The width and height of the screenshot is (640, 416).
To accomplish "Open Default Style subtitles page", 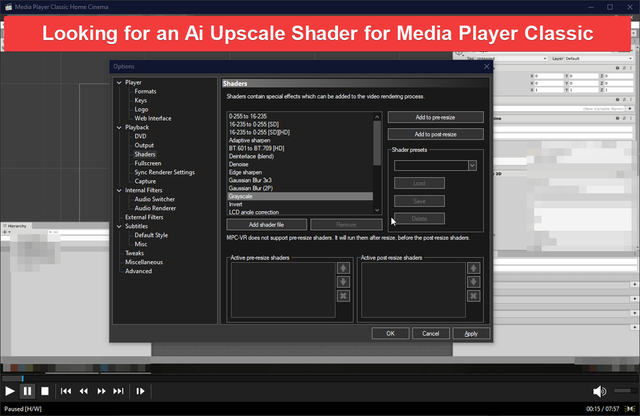I will (x=151, y=235).
